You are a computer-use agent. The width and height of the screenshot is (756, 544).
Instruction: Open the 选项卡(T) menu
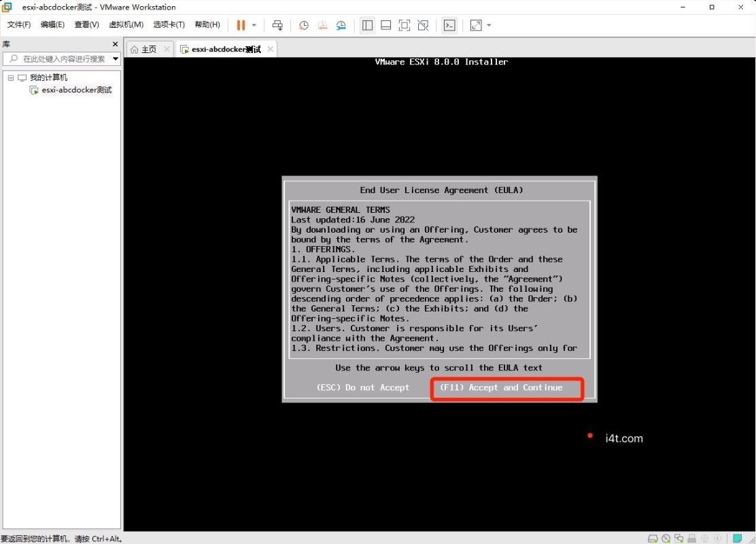pyautogui.click(x=169, y=24)
